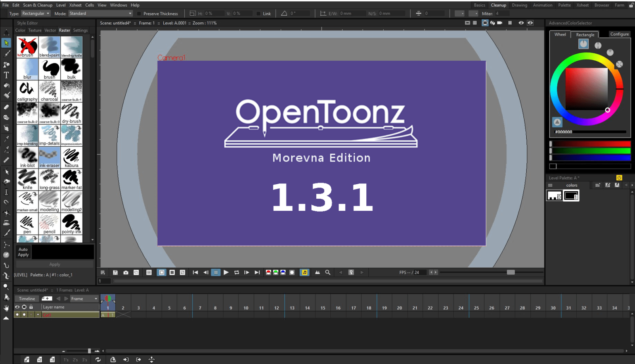Open the camera capture snapshot tool
The width and height of the screenshot is (635, 364).
[x=126, y=272]
